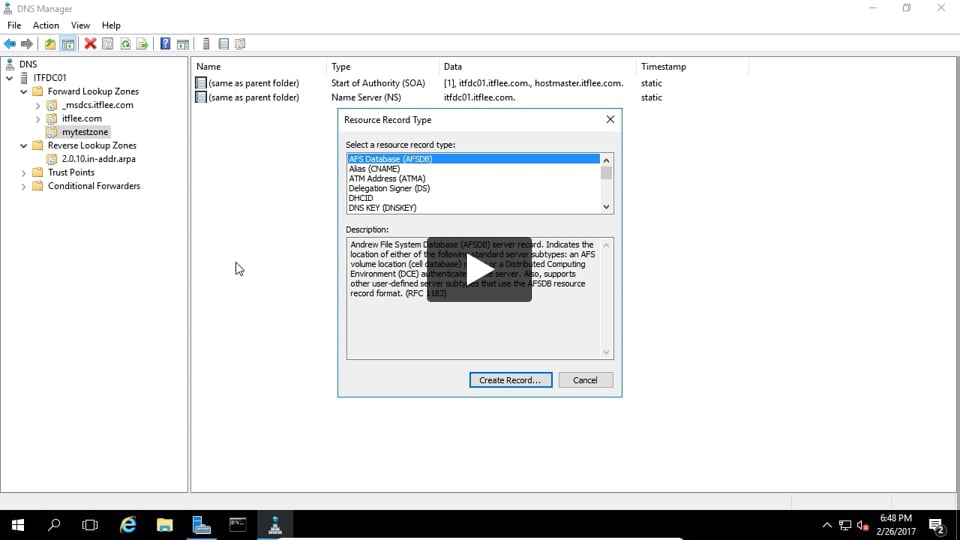Expand the itflee.com zone node

(x=38, y=118)
